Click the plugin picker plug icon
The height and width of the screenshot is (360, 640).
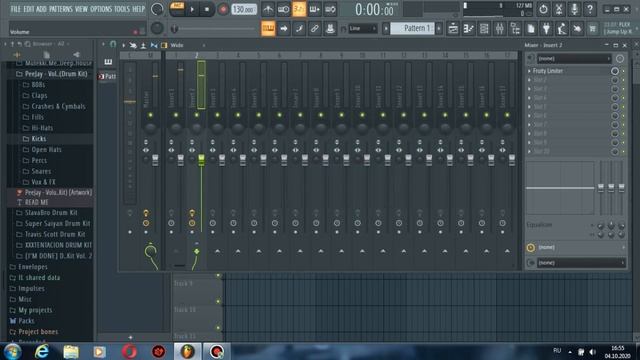546,29
